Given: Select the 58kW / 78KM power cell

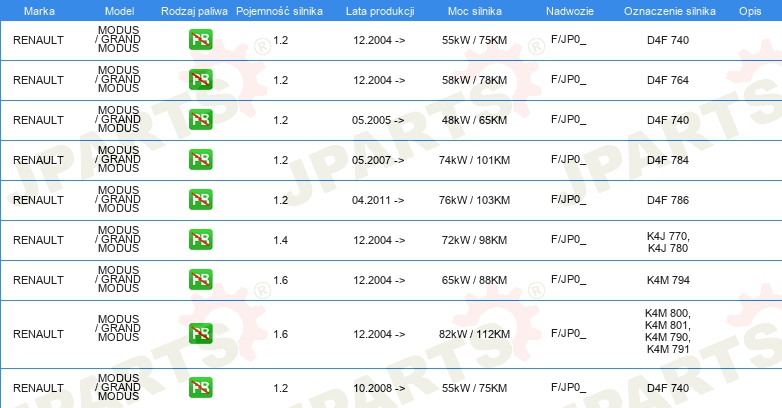Looking at the screenshot, I should tap(474, 80).
